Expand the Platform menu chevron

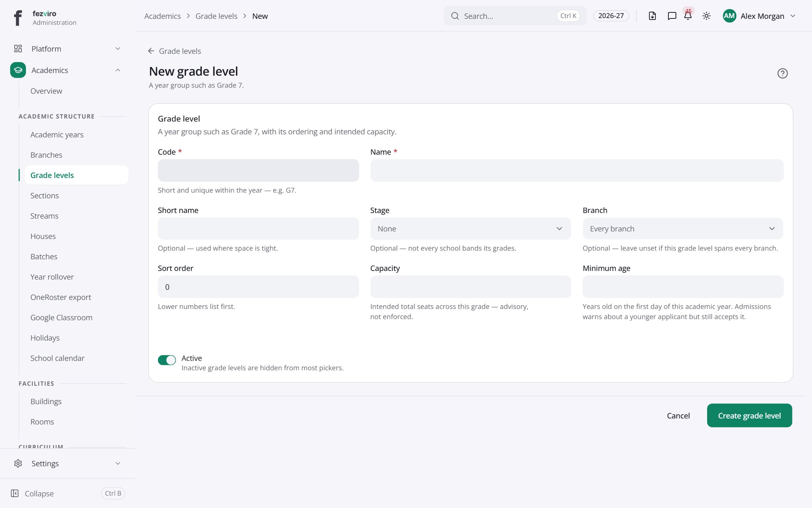coord(118,49)
